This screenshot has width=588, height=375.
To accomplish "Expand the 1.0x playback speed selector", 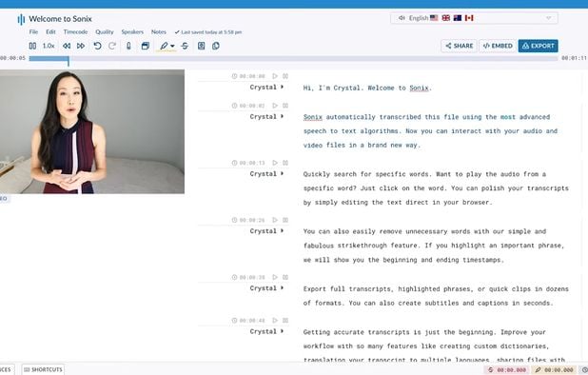I will coord(49,46).
